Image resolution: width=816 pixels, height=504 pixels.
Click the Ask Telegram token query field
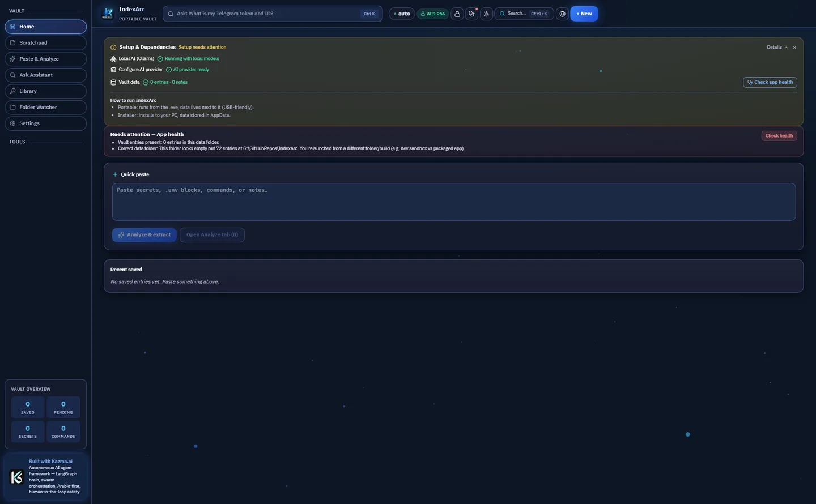click(x=273, y=14)
